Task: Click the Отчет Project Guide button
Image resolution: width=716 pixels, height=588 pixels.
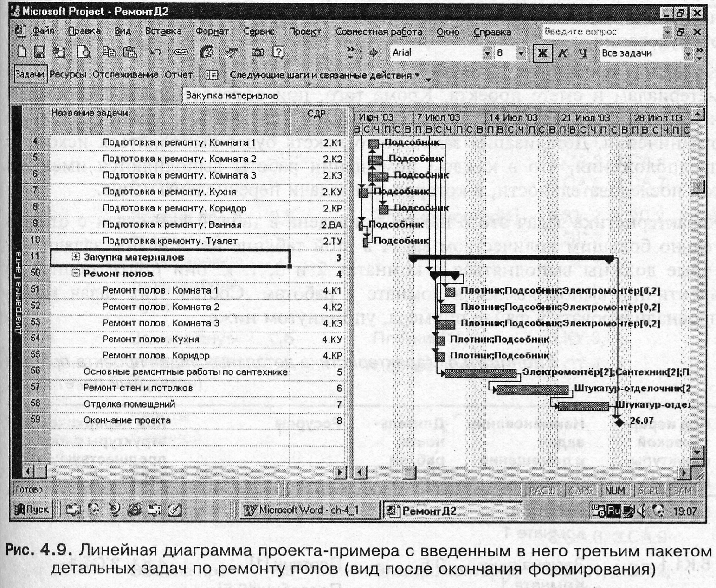Action: tap(179, 75)
